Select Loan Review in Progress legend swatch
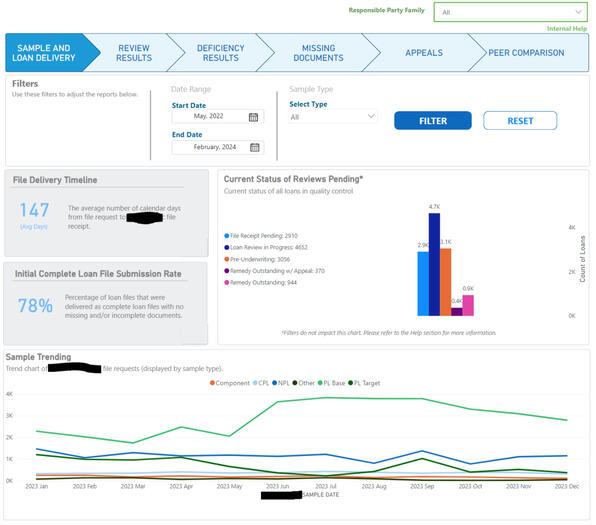Screen dimensions: 596x525 [227, 247]
